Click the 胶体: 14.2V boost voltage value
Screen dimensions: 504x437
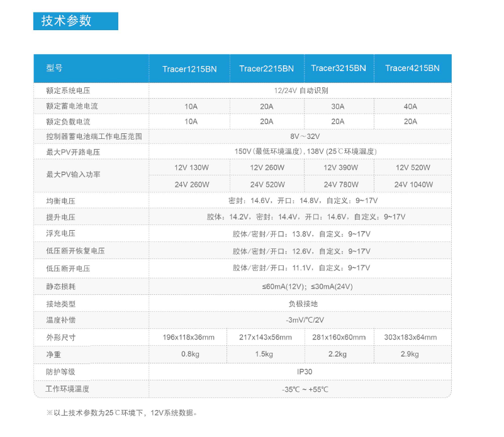tap(306, 217)
